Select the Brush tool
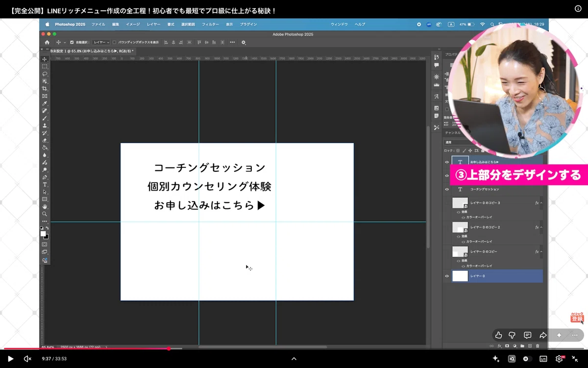Image resolution: width=588 pixels, height=368 pixels. point(45,118)
